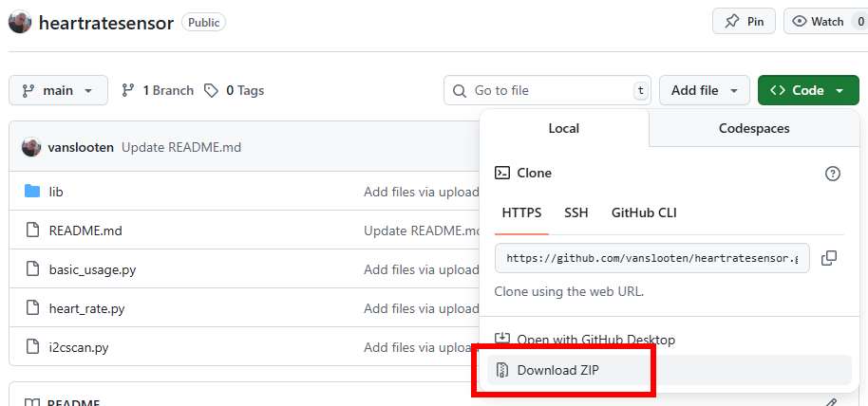This screenshot has height=406, width=868.
Task: Click the tag icon beside 0 Tags
Action: [x=211, y=90]
